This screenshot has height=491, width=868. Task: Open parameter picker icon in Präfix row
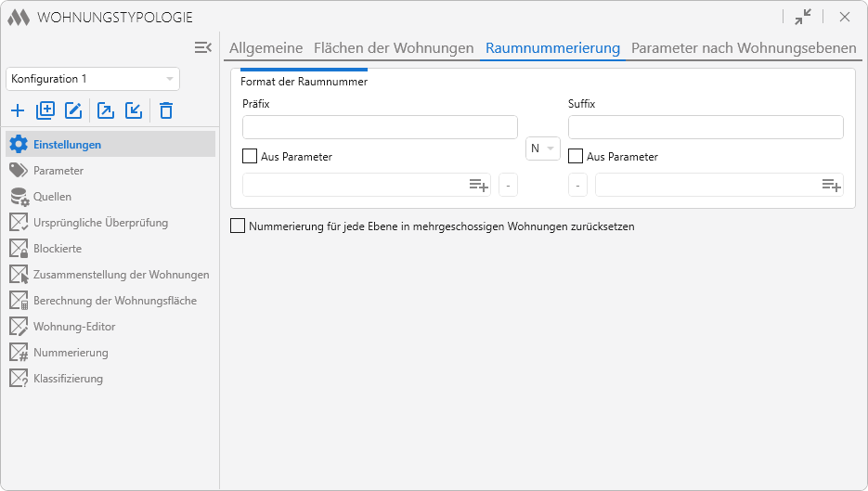pyautogui.click(x=478, y=186)
